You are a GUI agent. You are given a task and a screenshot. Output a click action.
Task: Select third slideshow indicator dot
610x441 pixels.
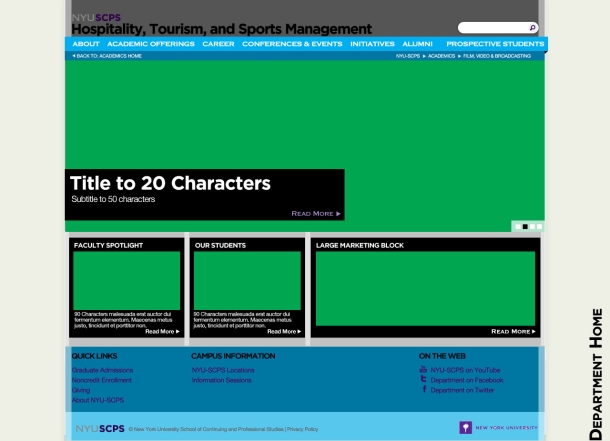point(532,227)
